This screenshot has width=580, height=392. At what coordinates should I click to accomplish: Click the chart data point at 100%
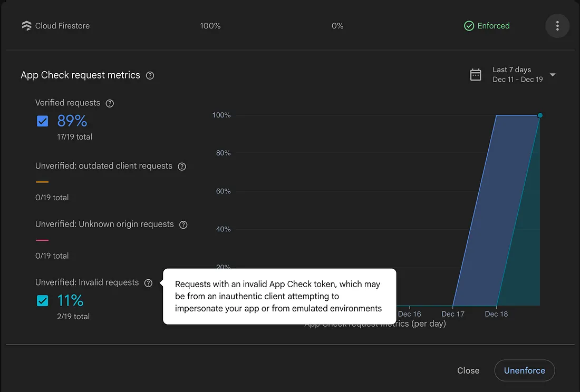[x=540, y=115]
